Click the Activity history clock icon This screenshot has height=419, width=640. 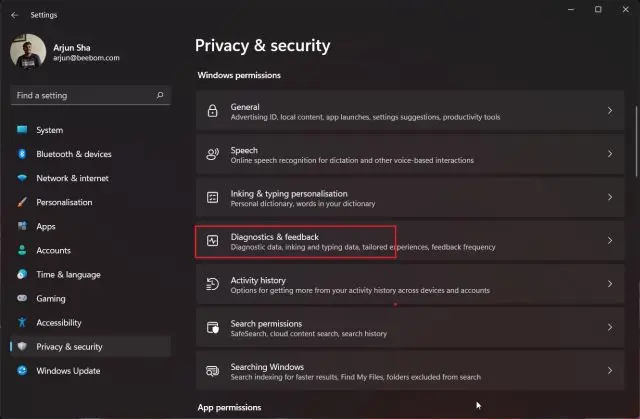click(212, 284)
